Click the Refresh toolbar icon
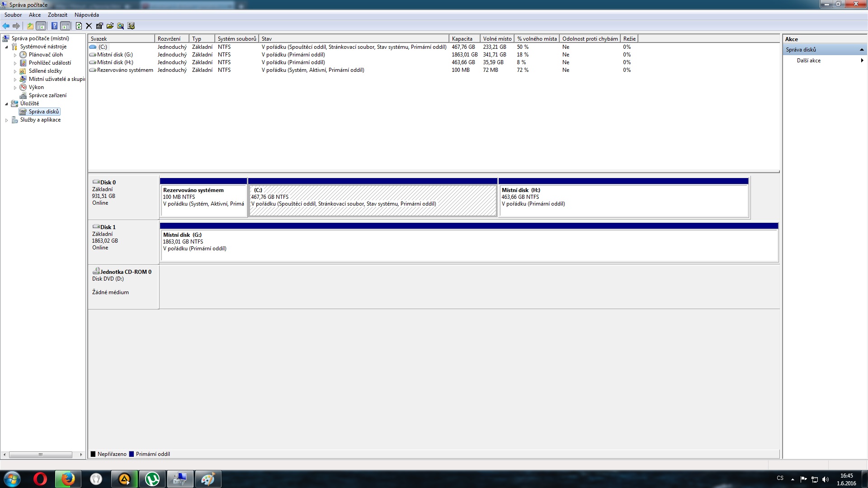 (x=79, y=26)
